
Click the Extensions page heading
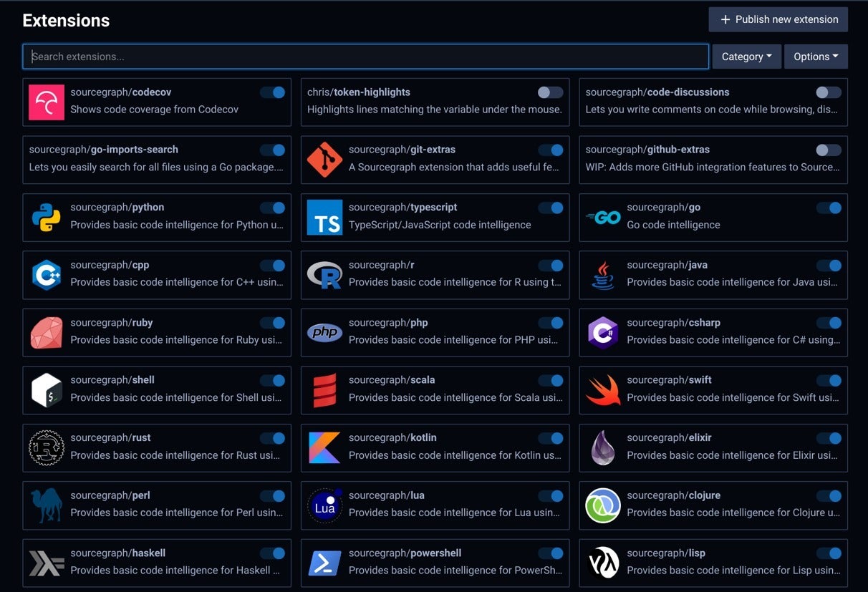pyautogui.click(x=66, y=21)
